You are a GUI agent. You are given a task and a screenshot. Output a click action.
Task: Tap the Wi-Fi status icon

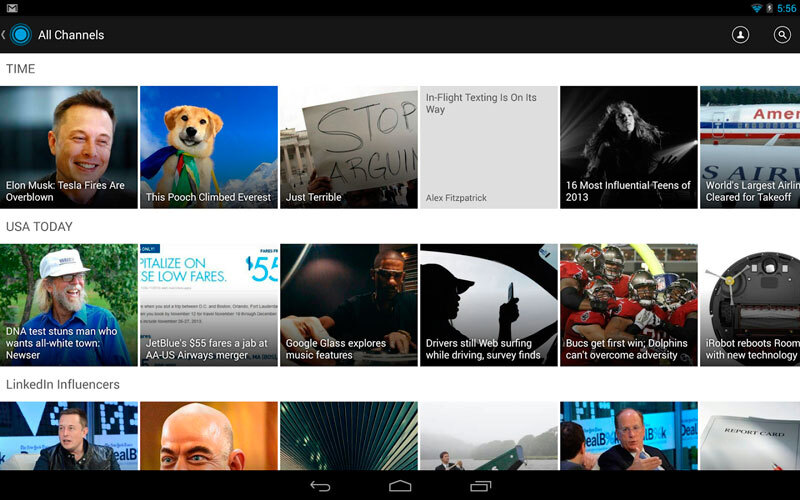click(x=756, y=7)
